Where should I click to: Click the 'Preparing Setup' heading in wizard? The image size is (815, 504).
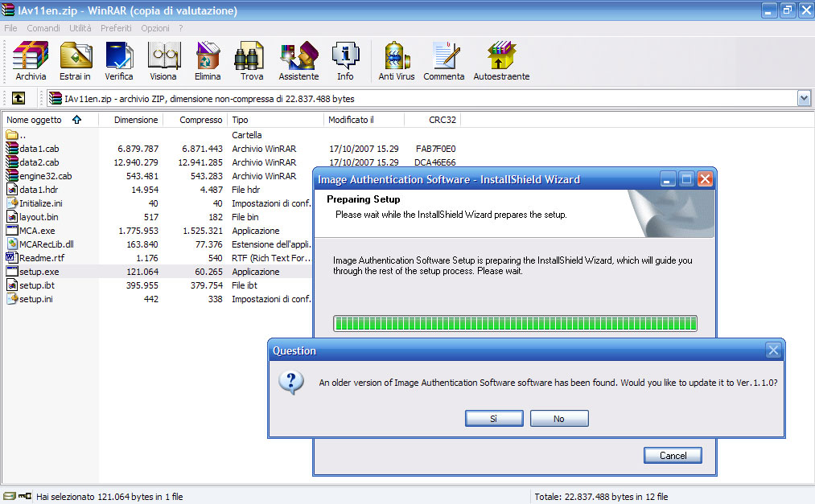pos(364,199)
